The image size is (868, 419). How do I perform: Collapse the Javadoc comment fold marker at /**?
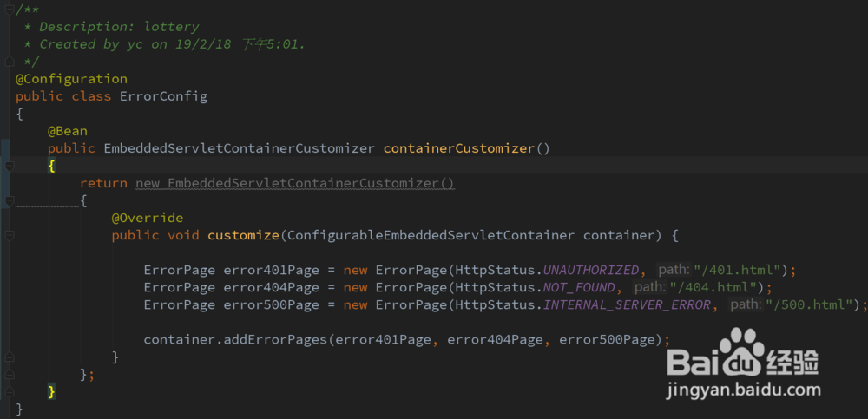point(8,10)
